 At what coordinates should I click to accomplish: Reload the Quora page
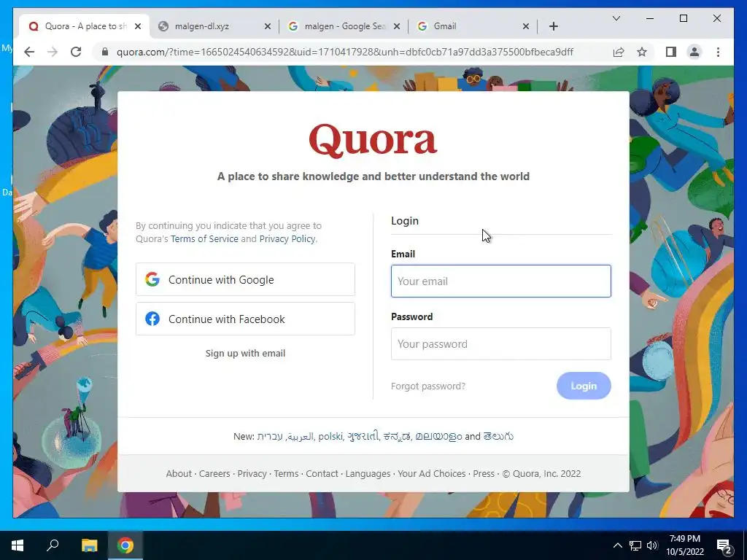click(76, 52)
